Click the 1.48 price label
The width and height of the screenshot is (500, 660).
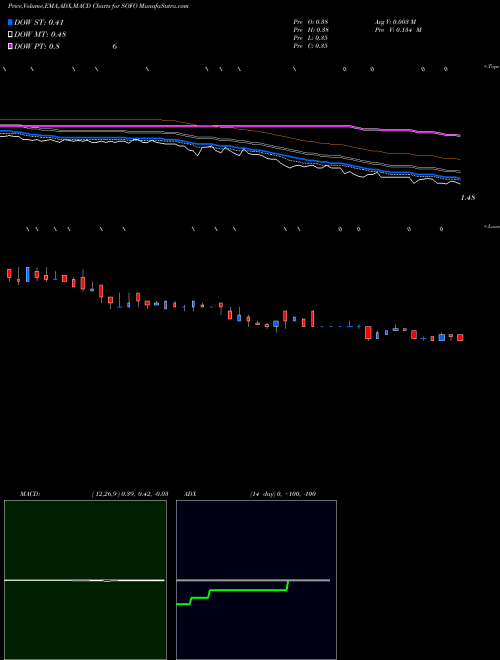(468, 197)
